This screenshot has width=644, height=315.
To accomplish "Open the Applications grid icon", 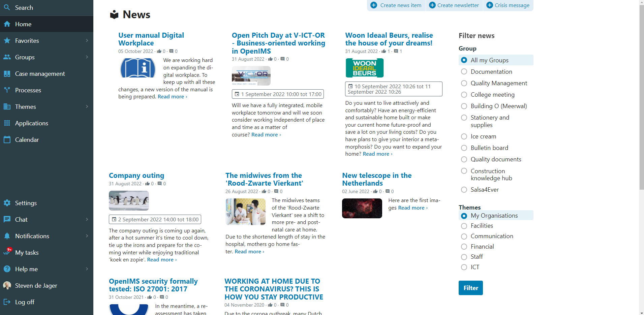I will (7, 123).
